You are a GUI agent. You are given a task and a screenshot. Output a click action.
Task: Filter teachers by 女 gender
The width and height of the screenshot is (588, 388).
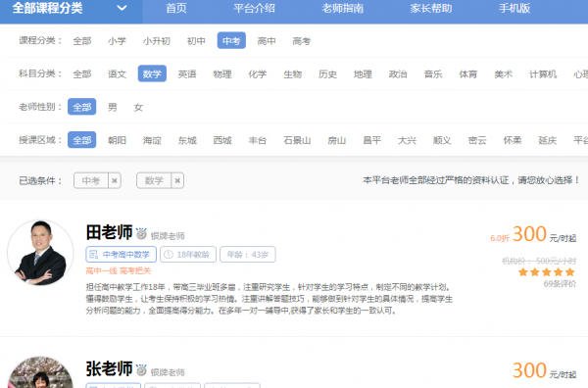point(139,107)
